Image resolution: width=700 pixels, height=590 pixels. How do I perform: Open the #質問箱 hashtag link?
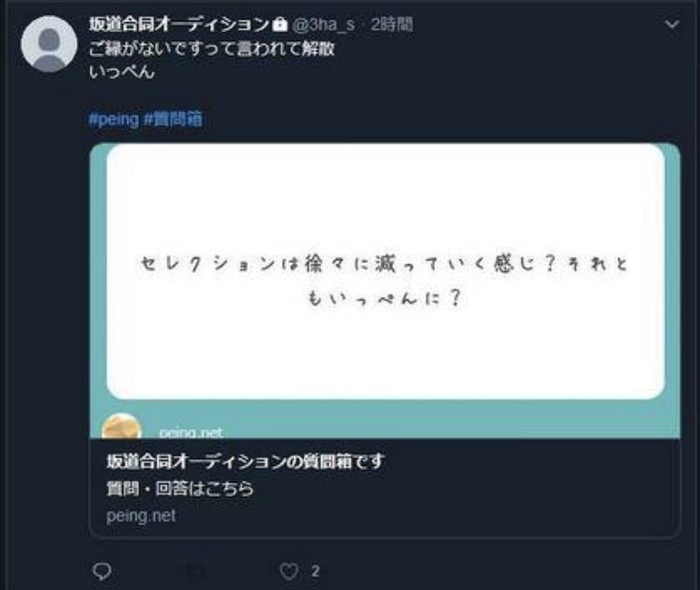(174, 119)
